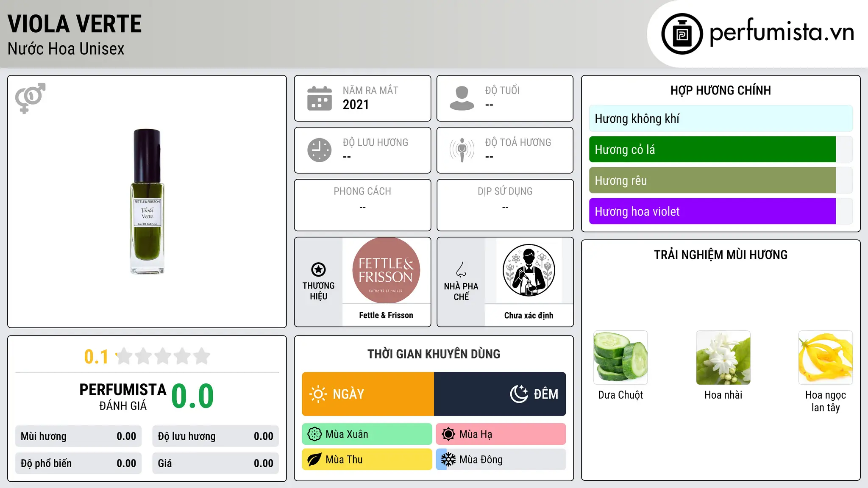Click the green 0.0 Perfumista score
Image resolution: width=868 pixels, height=488 pixels.
(x=193, y=396)
